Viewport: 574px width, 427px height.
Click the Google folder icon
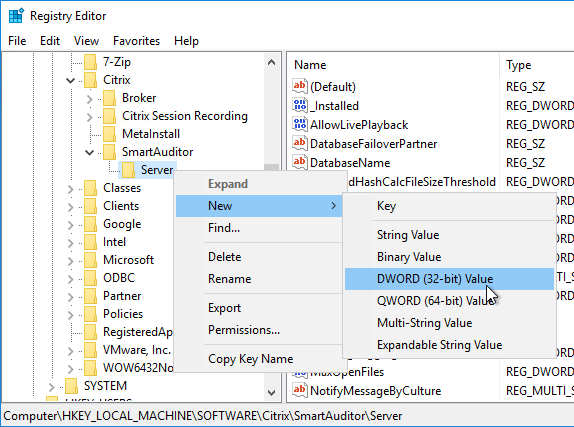(90, 223)
